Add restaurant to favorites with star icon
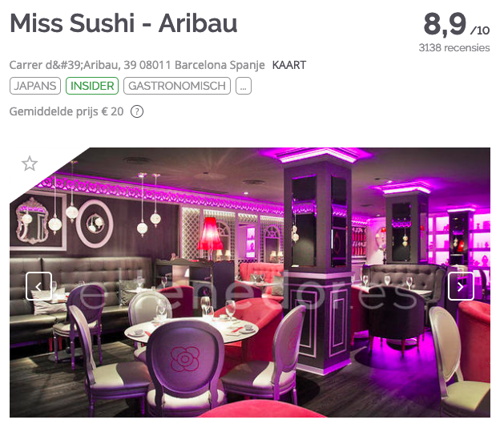This screenshot has width=504, height=428. pos(30,164)
